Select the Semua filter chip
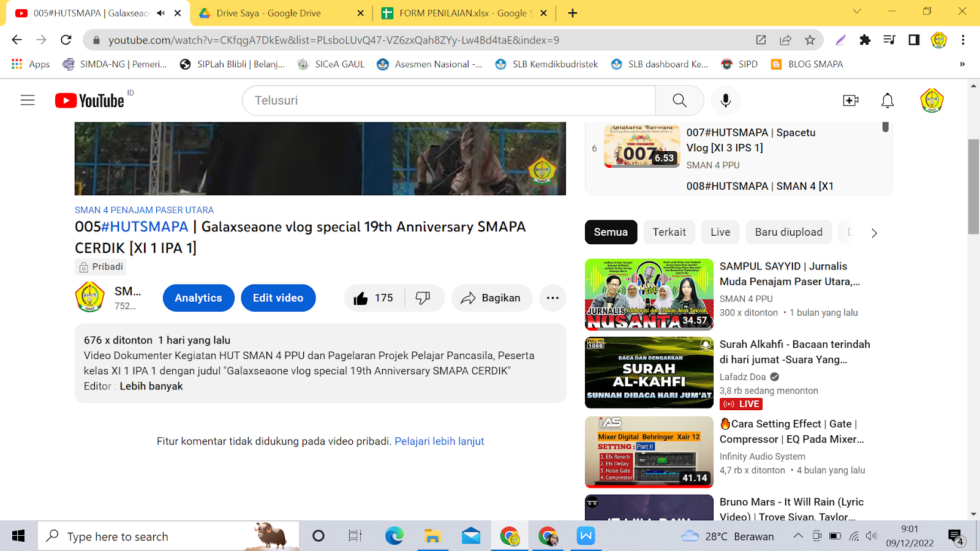The width and height of the screenshot is (980, 551). [x=611, y=232]
